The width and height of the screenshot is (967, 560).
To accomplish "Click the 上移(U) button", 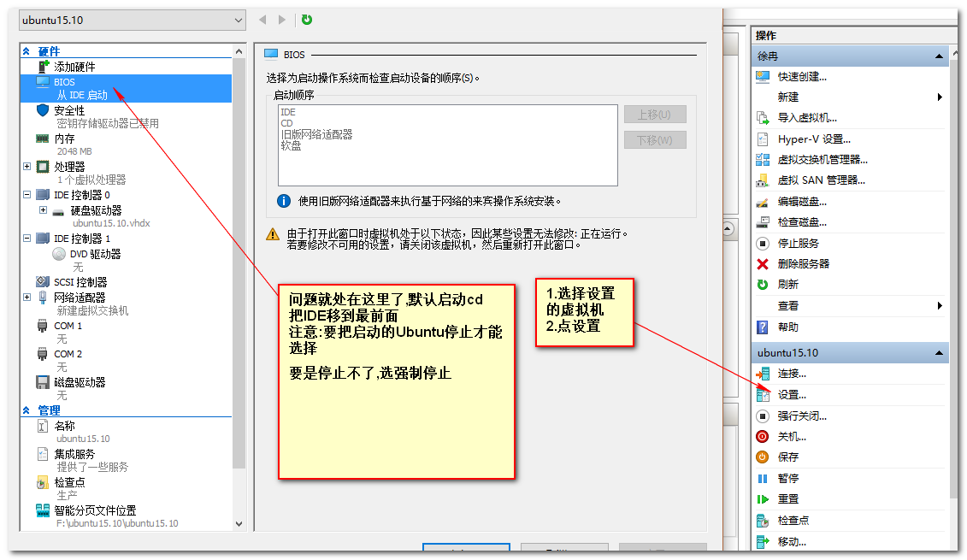I will point(655,114).
